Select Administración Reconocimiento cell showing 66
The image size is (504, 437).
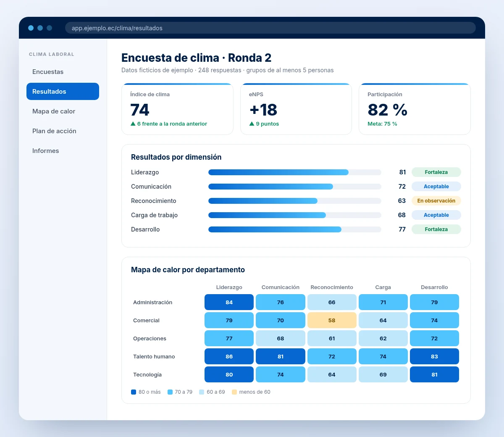332,302
